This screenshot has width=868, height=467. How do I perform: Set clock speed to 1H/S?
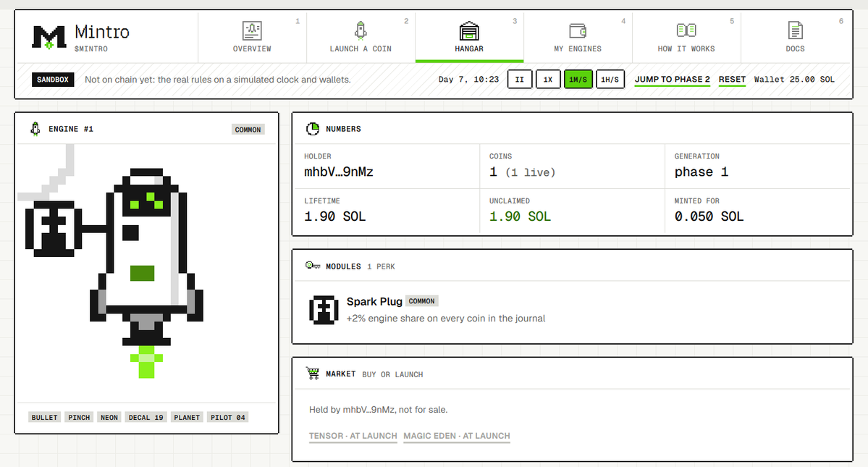click(x=610, y=79)
